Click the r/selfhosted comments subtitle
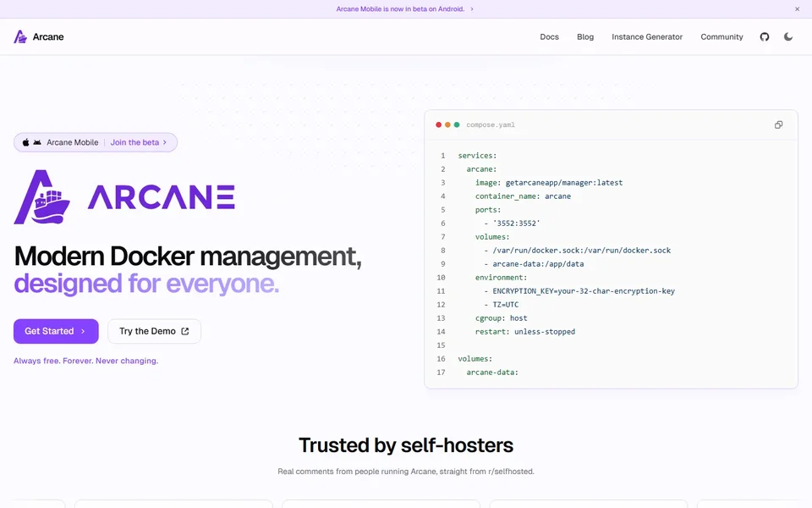This screenshot has height=508, width=812. [406, 472]
